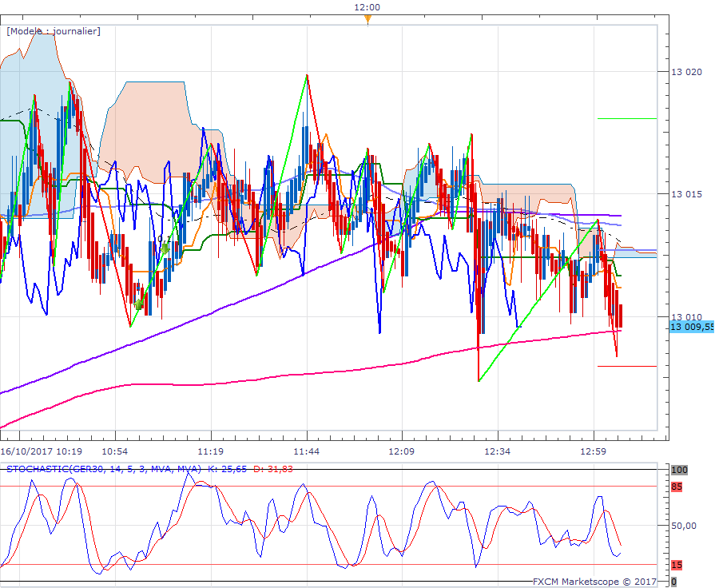Click the green up-arrow buy marker near 10:54
Screen dimensions: 715x588
tap(139, 304)
